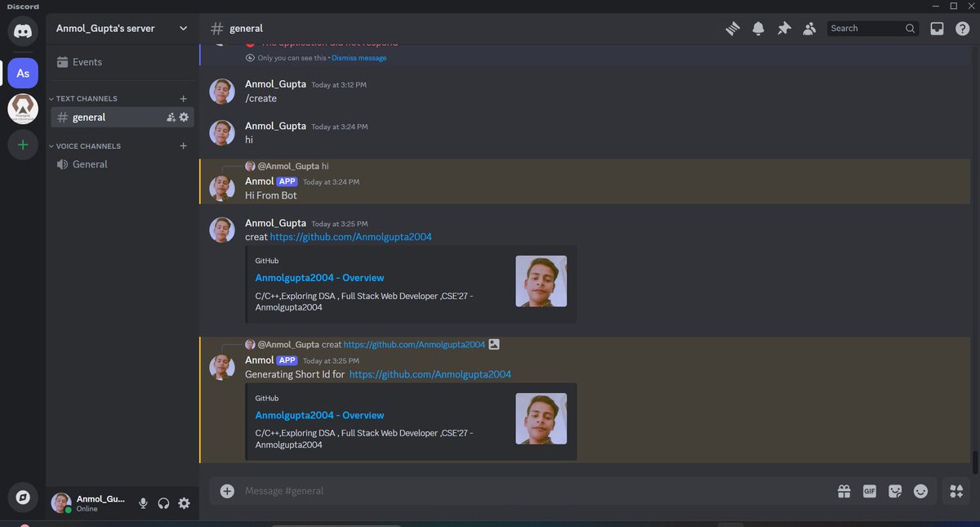Open the Help question mark icon
This screenshot has height=527, width=980.
click(x=962, y=29)
